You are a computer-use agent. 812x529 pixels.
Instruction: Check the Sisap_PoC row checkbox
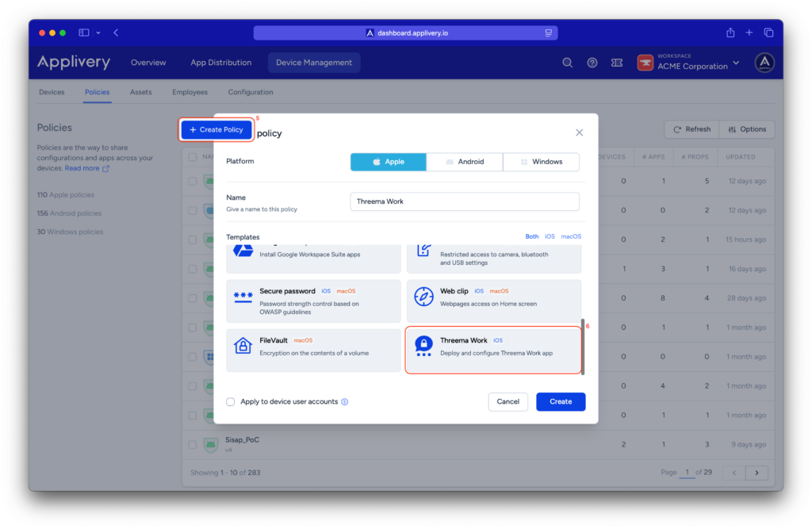(193, 445)
